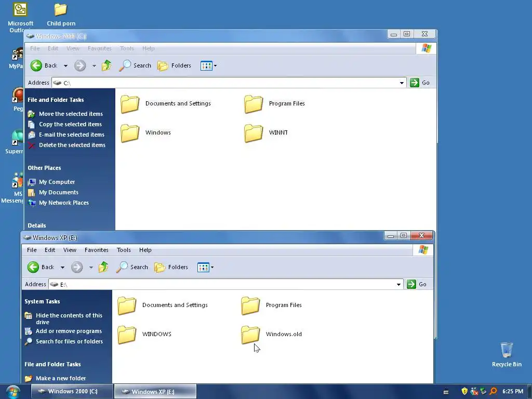Screen dimensions: 532x399
Task: Open Views dropdown in Windows XP (E:) toolbar
Action: tap(212, 267)
